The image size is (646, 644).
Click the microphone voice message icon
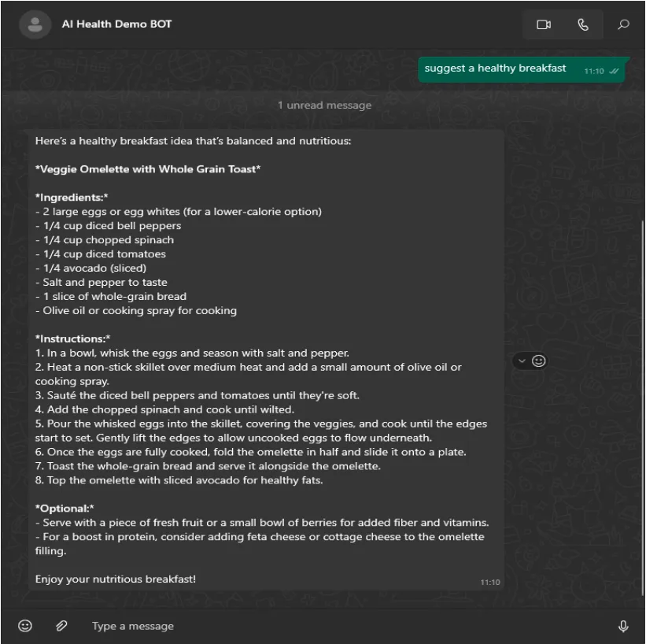pyautogui.click(x=623, y=626)
